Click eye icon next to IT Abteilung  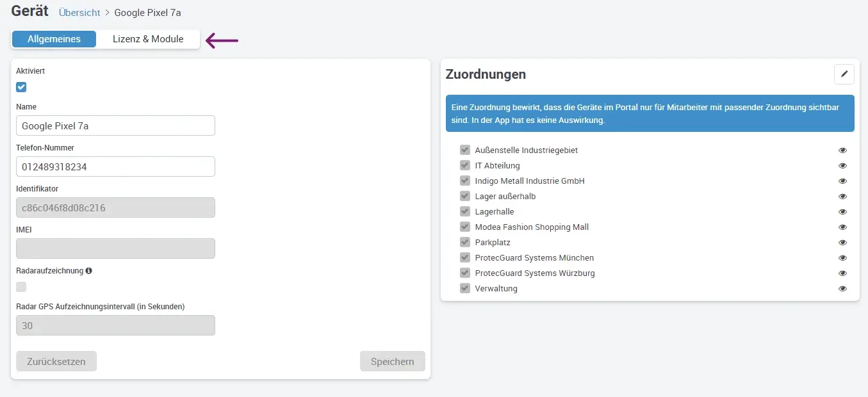pos(842,166)
